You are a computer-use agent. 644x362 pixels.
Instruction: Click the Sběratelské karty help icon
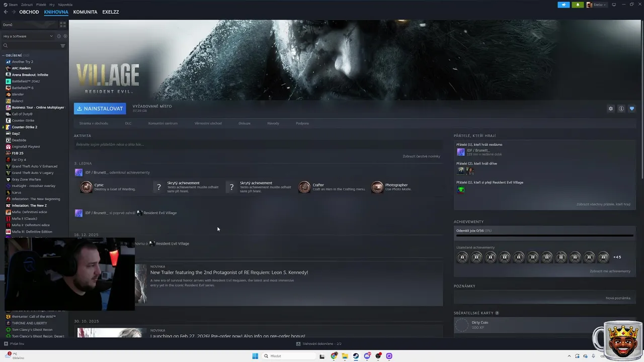pyautogui.click(x=497, y=313)
